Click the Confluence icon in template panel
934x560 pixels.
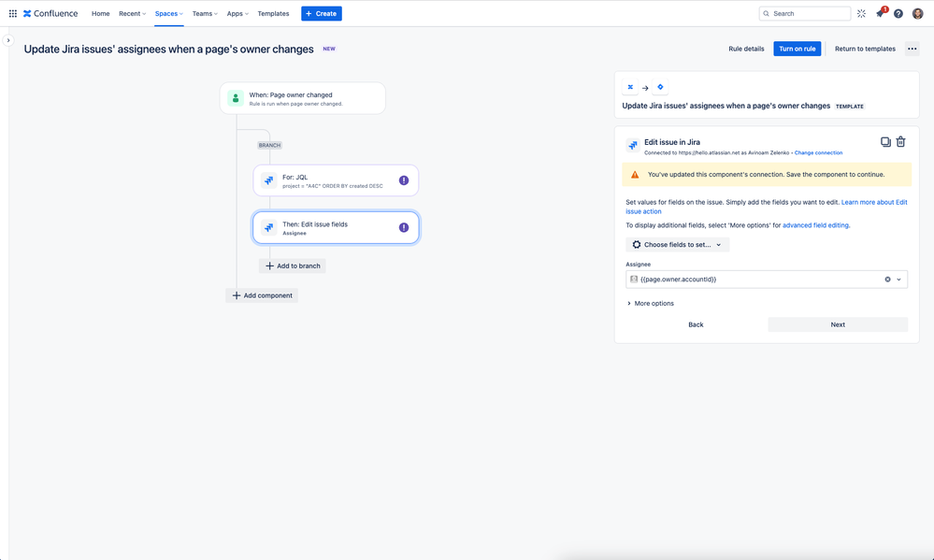click(x=630, y=87)
